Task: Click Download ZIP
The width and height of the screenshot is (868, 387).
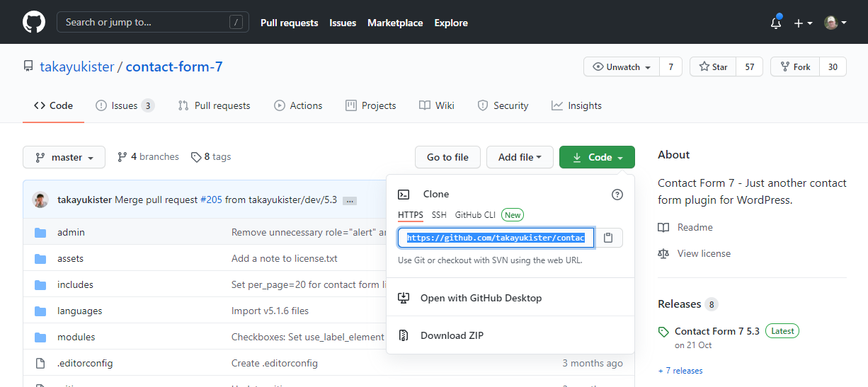Action: pos(452,335)
